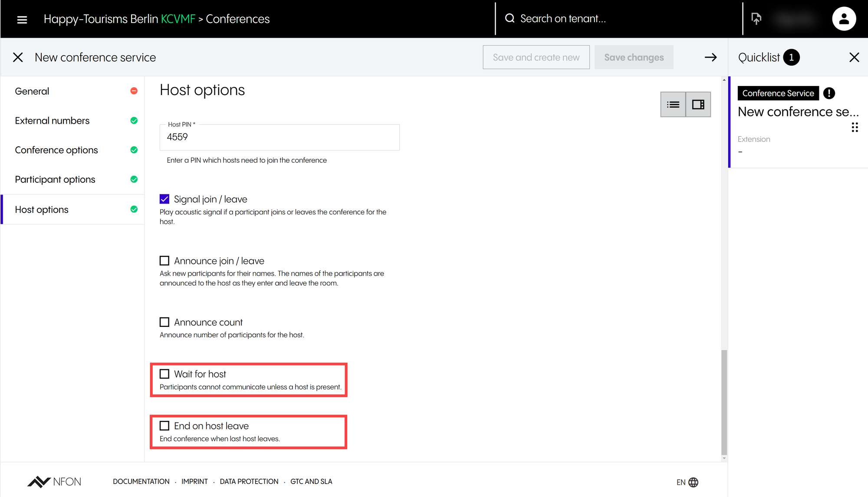Open the EN language selector

click(687, 482)
